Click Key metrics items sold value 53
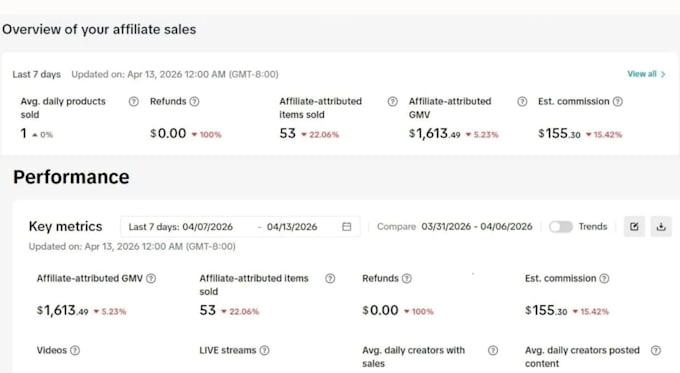 coord(208,311)
